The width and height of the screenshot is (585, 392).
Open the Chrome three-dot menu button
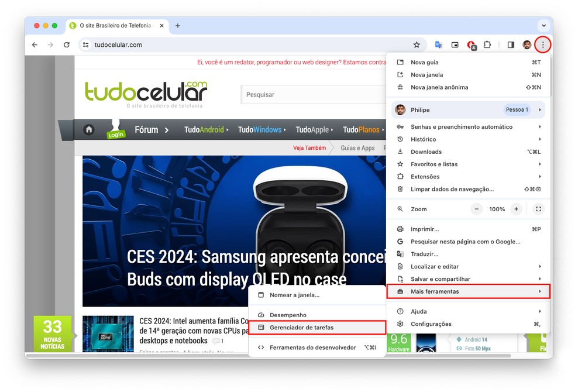tap(542, 44)
